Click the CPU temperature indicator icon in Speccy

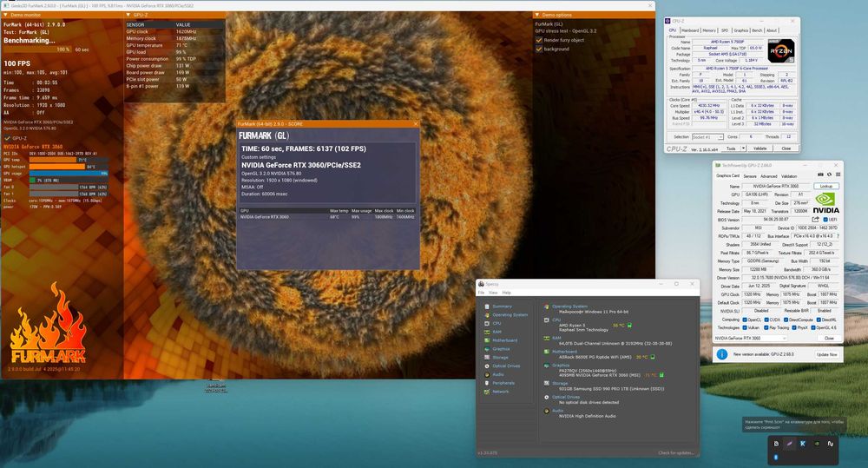click(x=628, y=326)
